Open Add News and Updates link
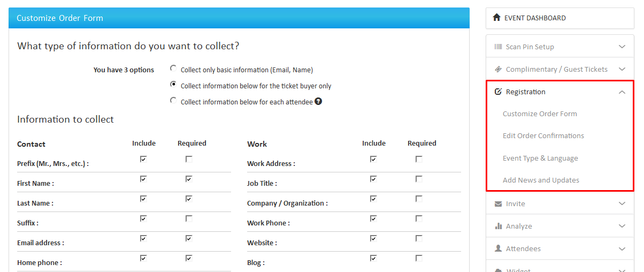644x272 pixels. 541,180
